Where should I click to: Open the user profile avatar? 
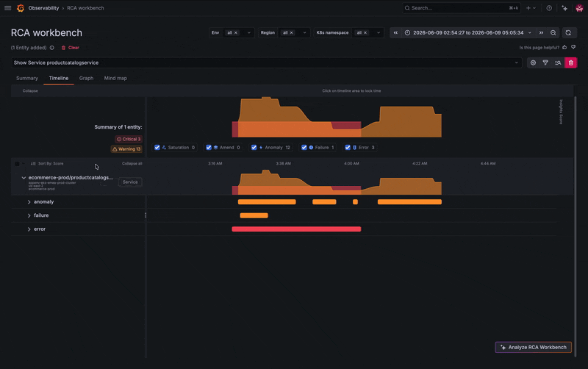(x=579, y=8)
